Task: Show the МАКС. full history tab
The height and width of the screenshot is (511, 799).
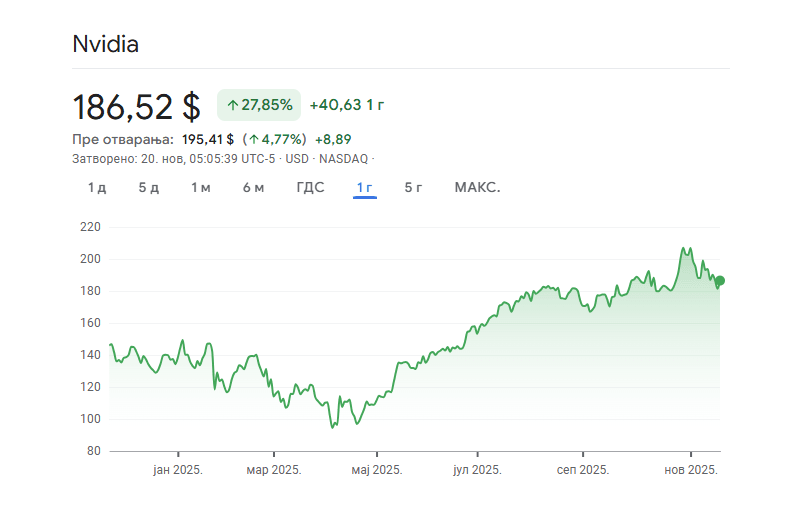Action: [477, 187]
